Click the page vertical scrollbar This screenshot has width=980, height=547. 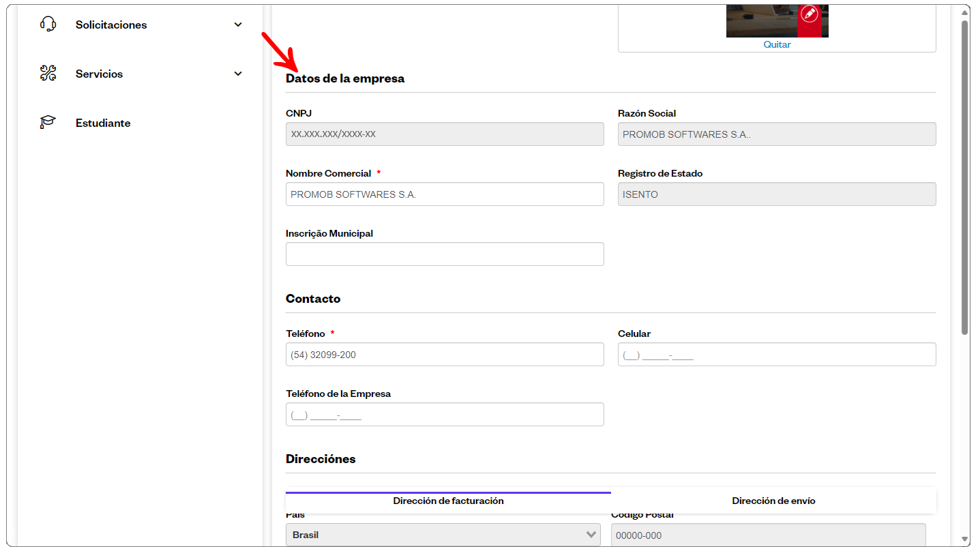[965, 177]
